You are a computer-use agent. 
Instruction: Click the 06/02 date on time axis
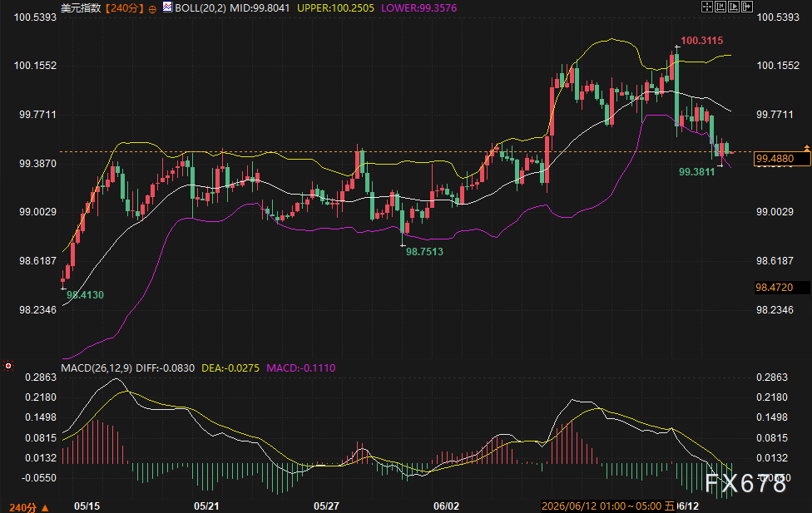[x=446, y=506]
